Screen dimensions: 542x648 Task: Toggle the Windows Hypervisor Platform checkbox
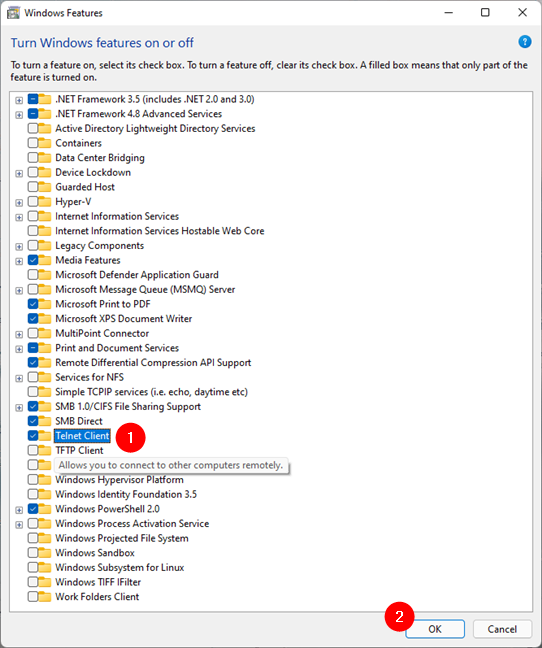pos(33,479)
